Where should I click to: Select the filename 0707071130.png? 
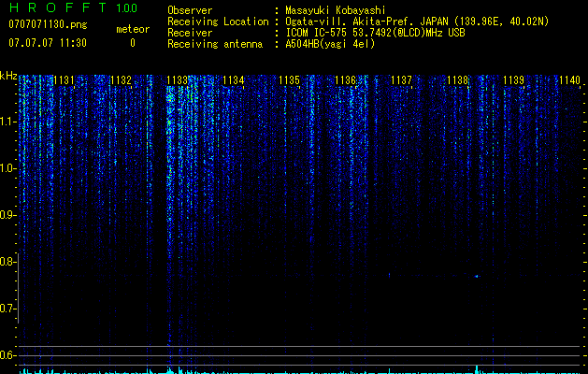click(48, 25)
